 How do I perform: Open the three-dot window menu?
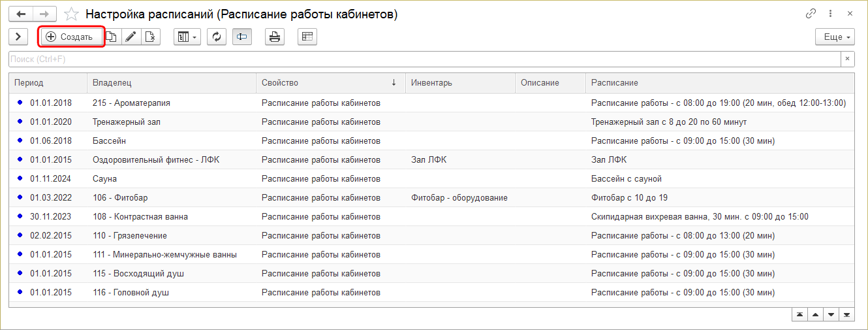coord(830,14)
